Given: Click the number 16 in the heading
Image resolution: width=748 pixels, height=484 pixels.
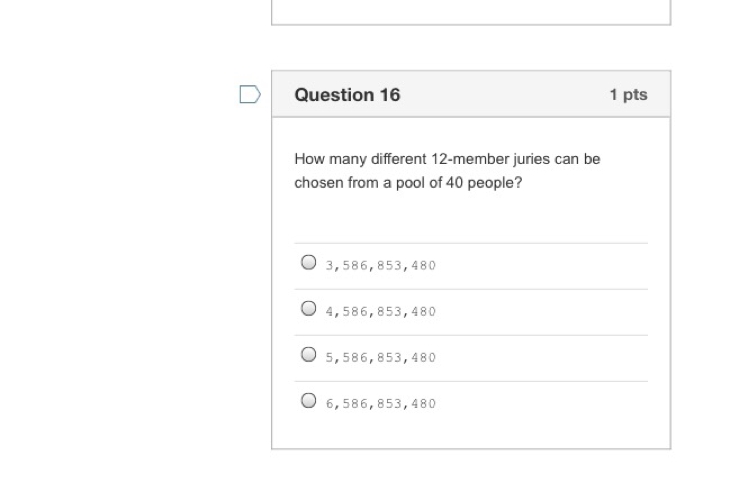Looking at the screenshot, I should (x=390, y=94).
